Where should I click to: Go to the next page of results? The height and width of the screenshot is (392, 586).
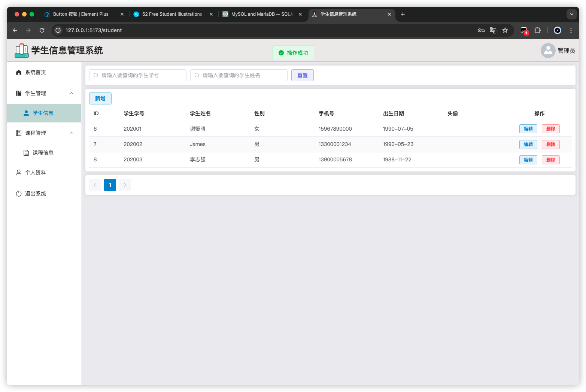tap(125, 185)
